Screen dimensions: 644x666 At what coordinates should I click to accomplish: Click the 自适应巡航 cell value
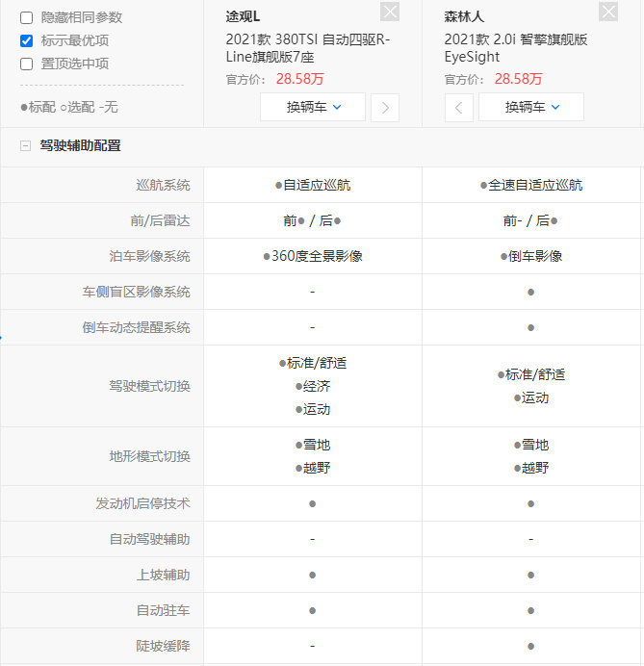pyautogui.click(x=313, y=185)
